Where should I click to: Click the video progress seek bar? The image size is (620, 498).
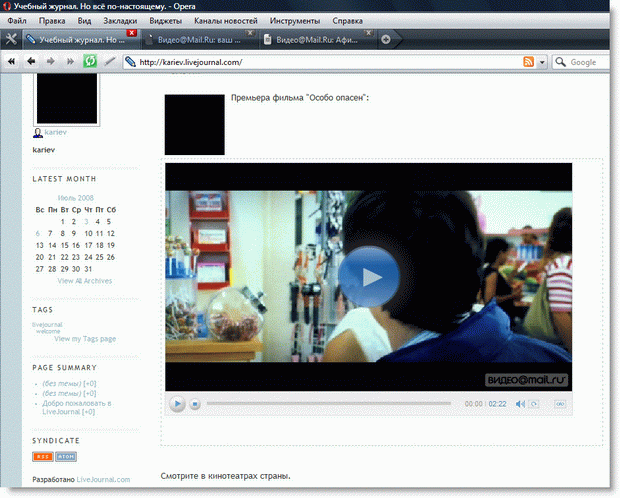click(329, 403)
